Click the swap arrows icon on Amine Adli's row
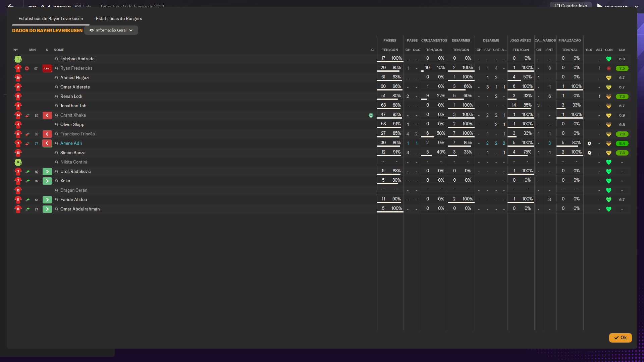 (x=28, y=143)
